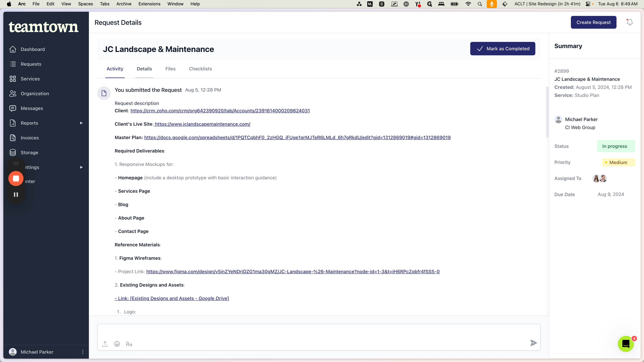Expand the Reports submenu arrow

(81, 123)
